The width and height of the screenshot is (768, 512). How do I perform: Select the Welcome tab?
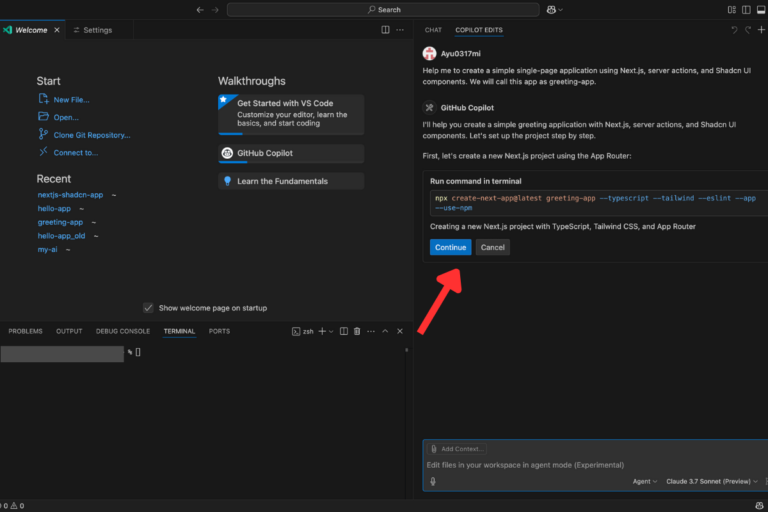tap(31, 30)
